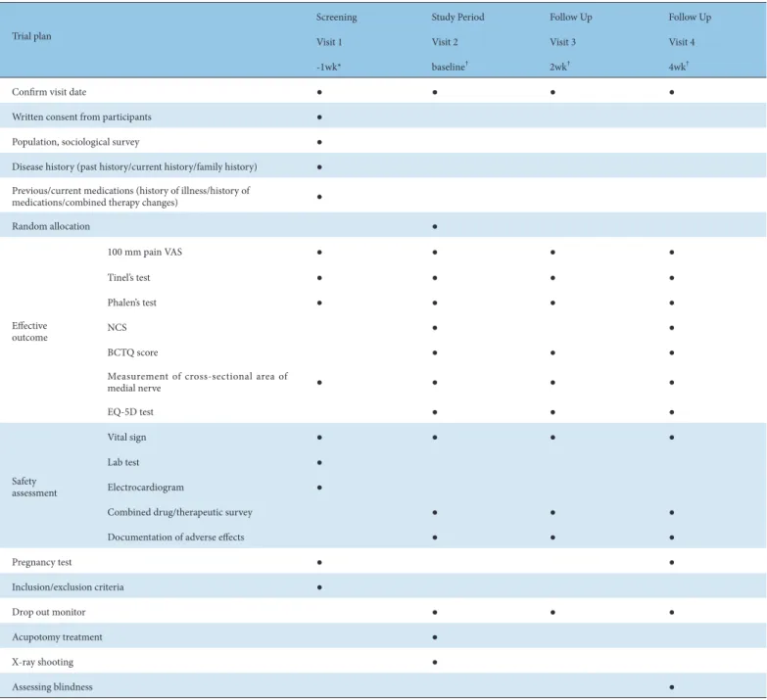Click the Random allocation dot under Visit 2
767x700 pixels.
(435, 227)
